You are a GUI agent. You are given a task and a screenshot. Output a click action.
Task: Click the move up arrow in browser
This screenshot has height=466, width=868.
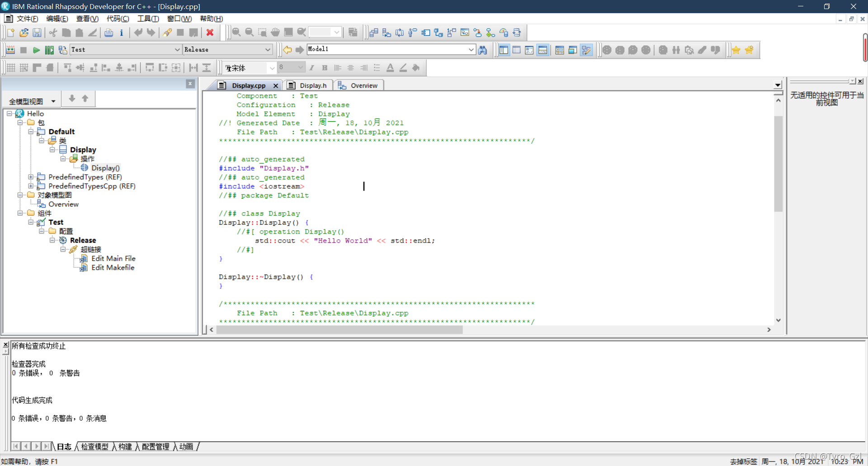tap(85, 98)
